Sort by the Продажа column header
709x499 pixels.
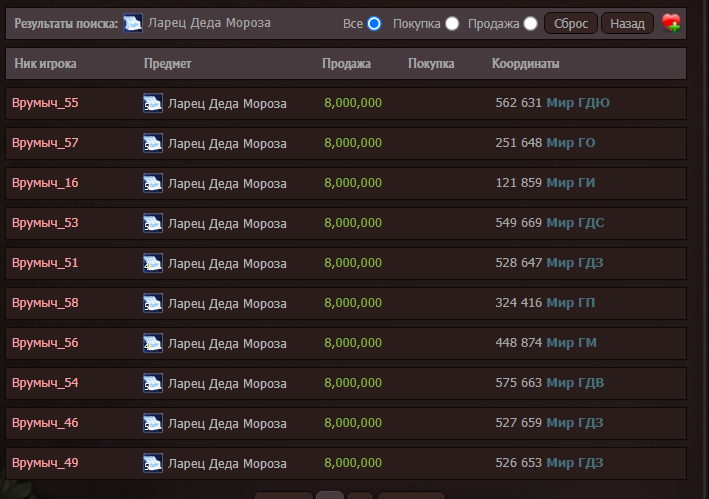[x=346, y=63]
